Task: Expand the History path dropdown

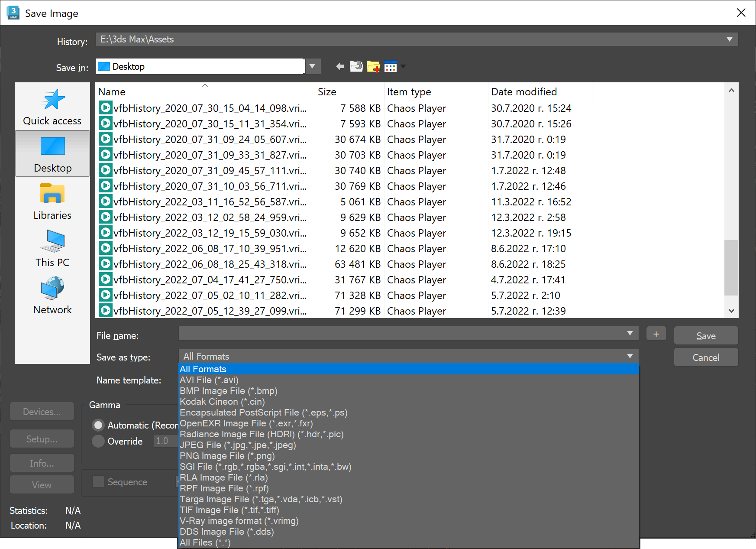Action: pos(730,39)
